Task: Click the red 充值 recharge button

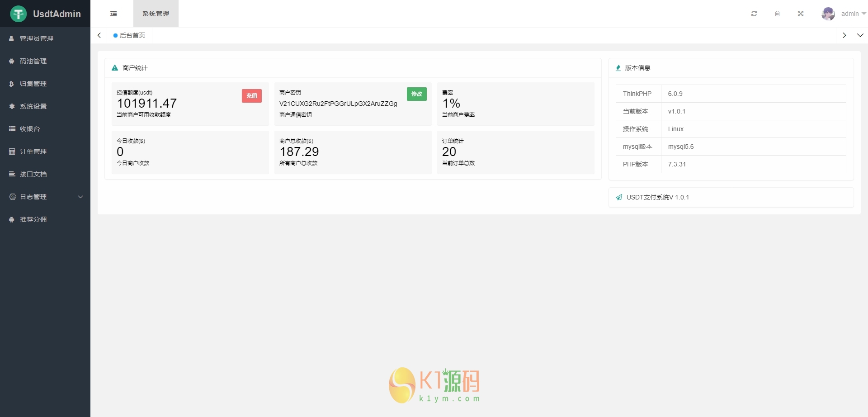Action: (x=252, y=96)
